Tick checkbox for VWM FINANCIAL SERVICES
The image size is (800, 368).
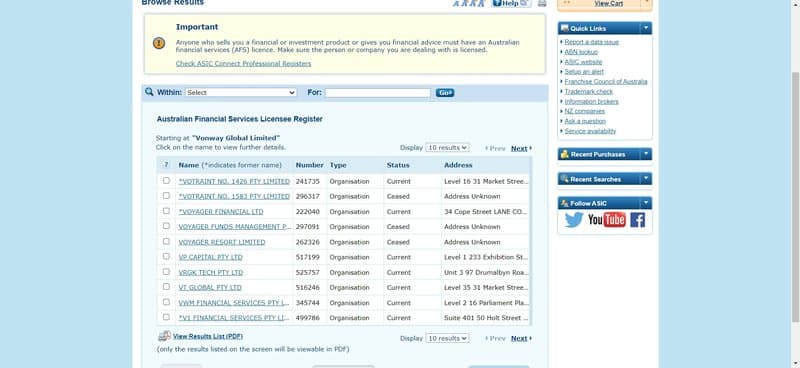[x=166, y=302]
